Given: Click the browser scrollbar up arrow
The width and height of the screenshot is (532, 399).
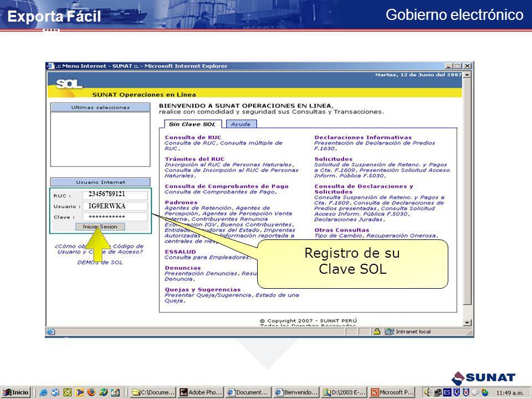Looking at the screenshot, I should 467,75.
